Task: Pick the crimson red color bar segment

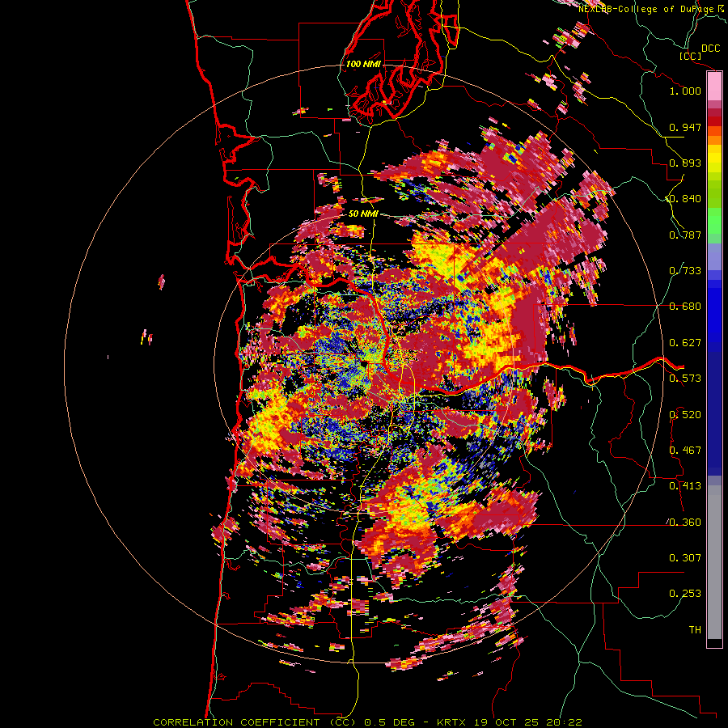Action: tap(714, 112)
